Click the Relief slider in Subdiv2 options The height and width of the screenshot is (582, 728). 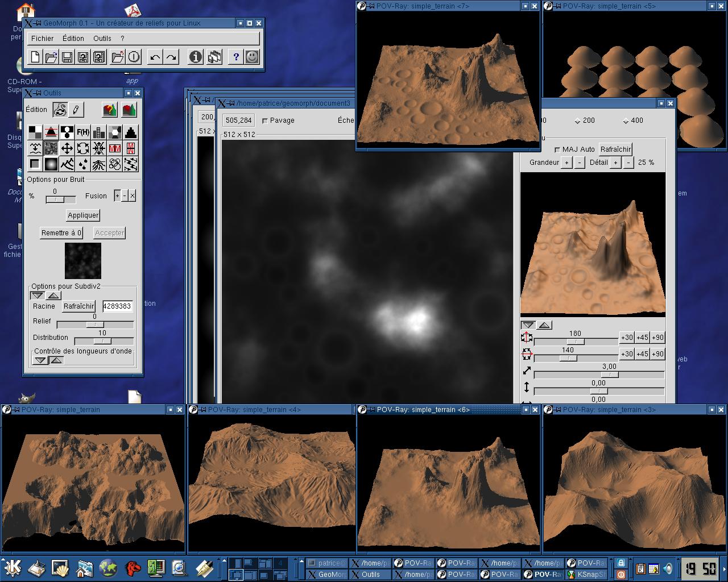(x=95, y=325)
